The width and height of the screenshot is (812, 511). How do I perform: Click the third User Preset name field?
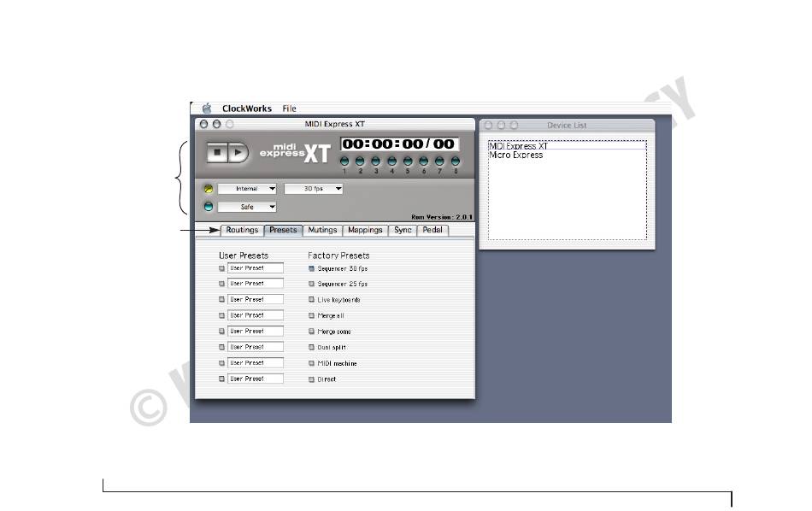coord(256,299)
